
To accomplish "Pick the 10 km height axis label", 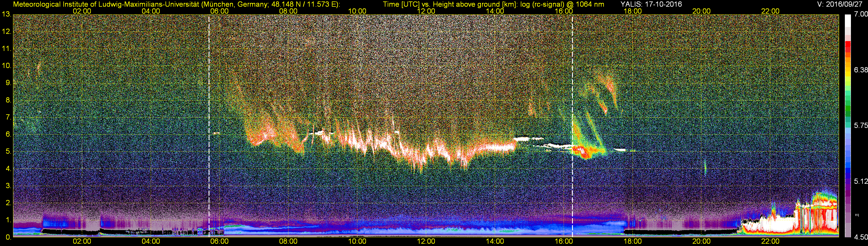I will pyautogui.click(x=6, y=66).
